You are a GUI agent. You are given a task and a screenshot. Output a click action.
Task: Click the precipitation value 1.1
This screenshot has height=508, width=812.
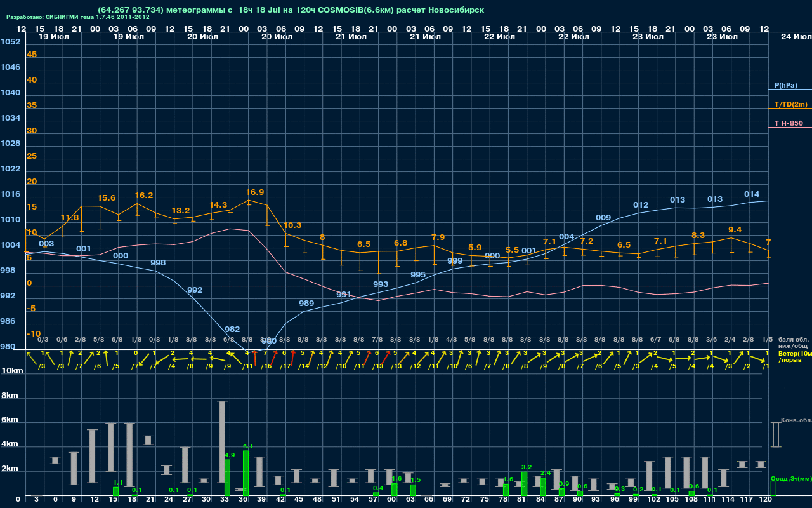pyautogui.click(x=118, y=483)
